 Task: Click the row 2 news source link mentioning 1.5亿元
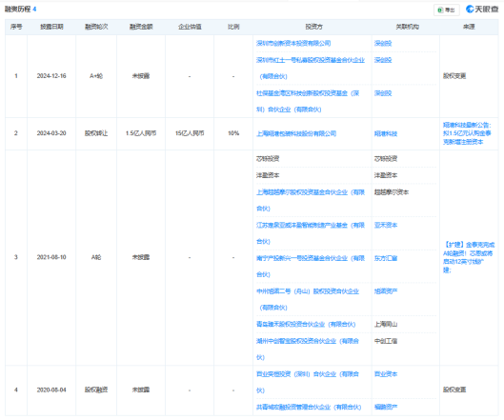[467, 133]
